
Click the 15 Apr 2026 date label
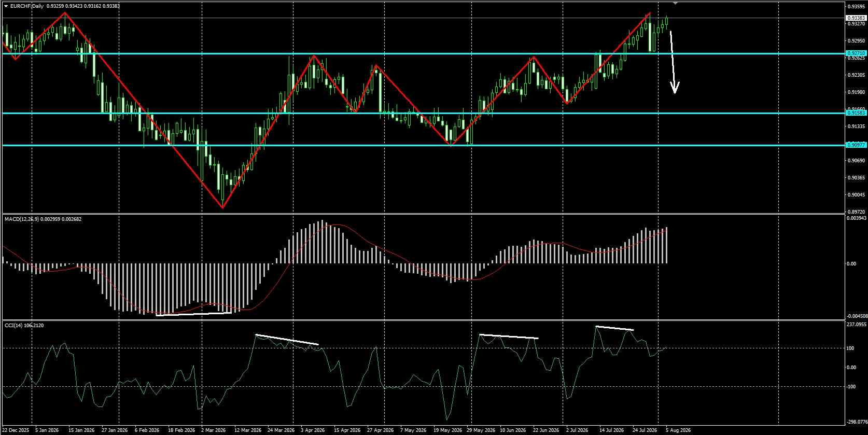coord(347,430)
